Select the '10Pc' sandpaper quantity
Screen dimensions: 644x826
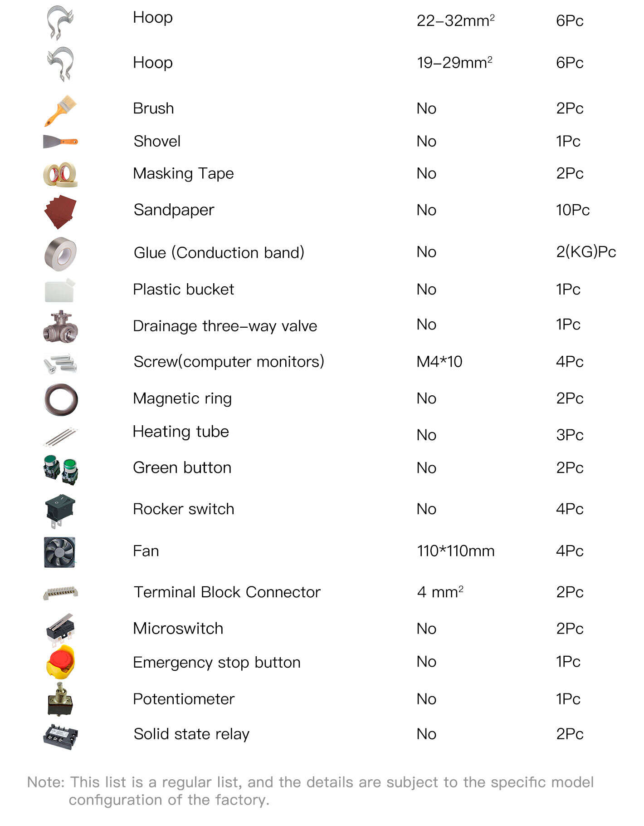pos(573,210)
